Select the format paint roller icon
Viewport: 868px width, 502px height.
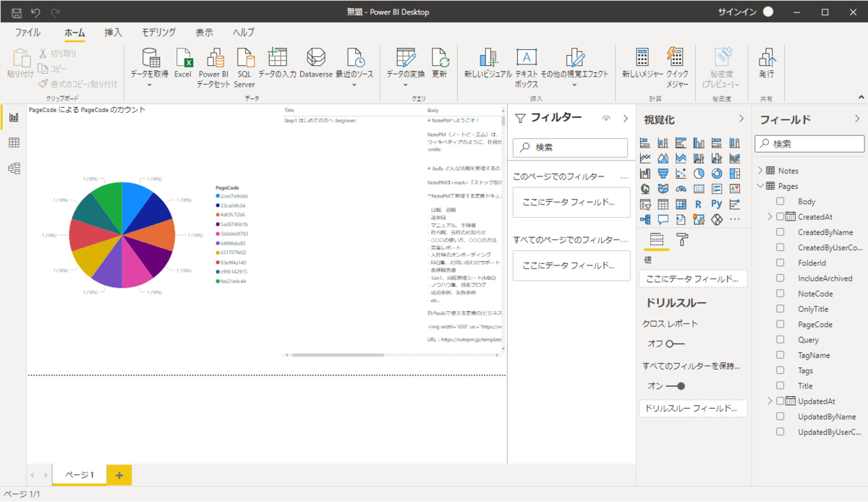[x=682, y=239]
